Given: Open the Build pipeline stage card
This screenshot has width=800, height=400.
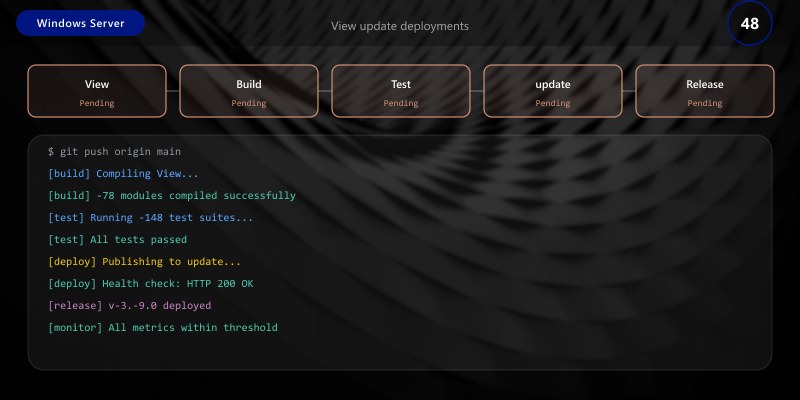Looking at the screenshot, I should [x=249, y=91].
